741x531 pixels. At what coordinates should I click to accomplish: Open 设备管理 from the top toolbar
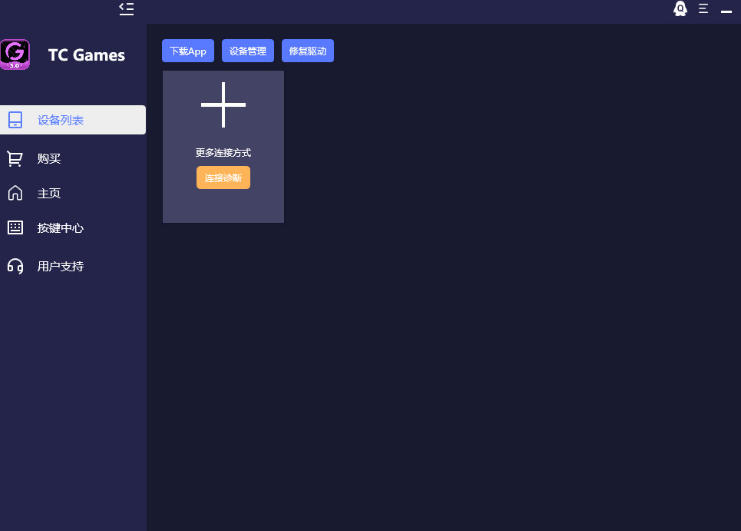[248, 51]
